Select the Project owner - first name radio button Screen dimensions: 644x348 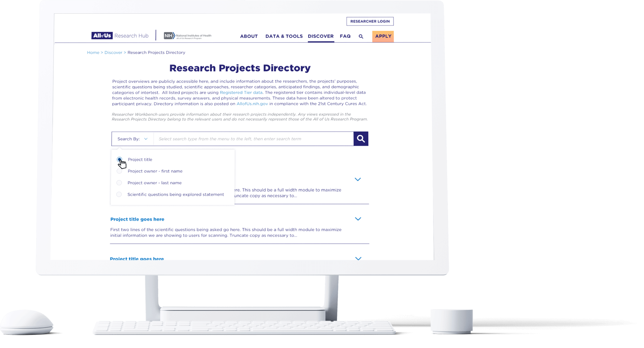[120, 171]
